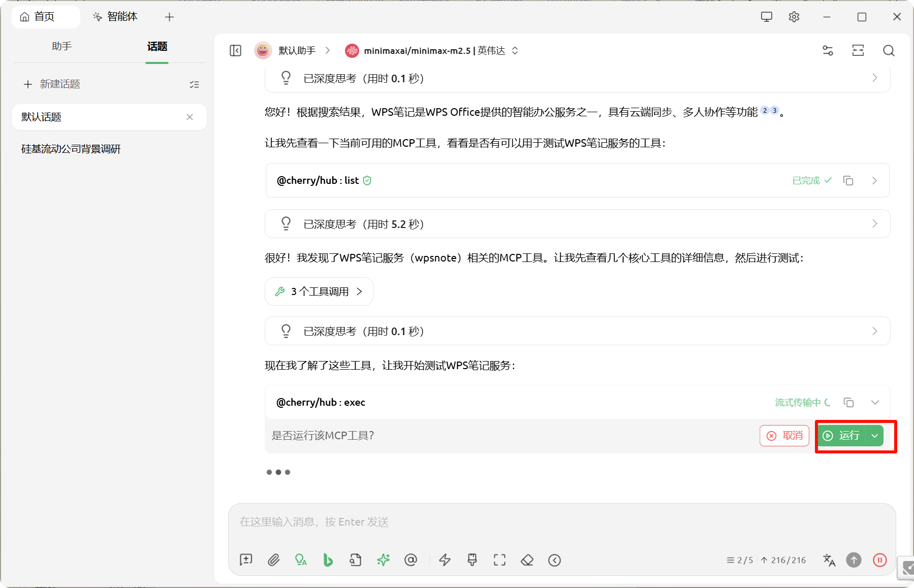Mention a model with the @ icon
This screenshot has height=588, width=914.
[411, 560]
